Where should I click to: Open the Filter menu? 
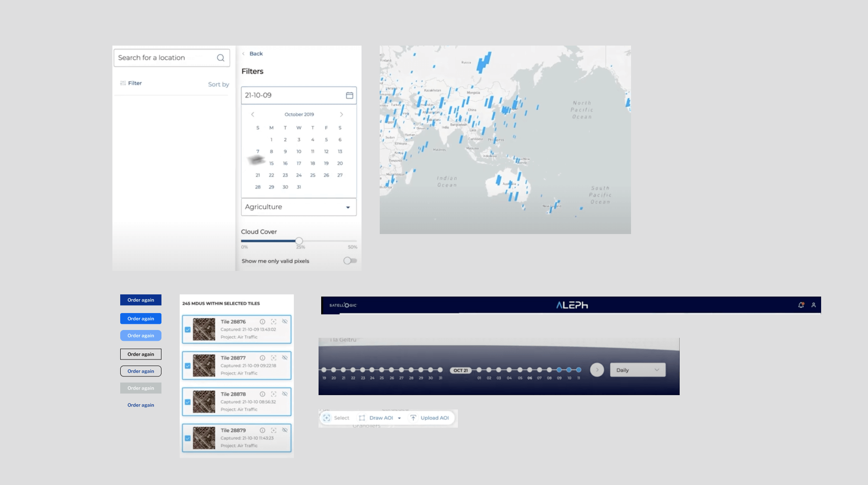pos(131,83)
